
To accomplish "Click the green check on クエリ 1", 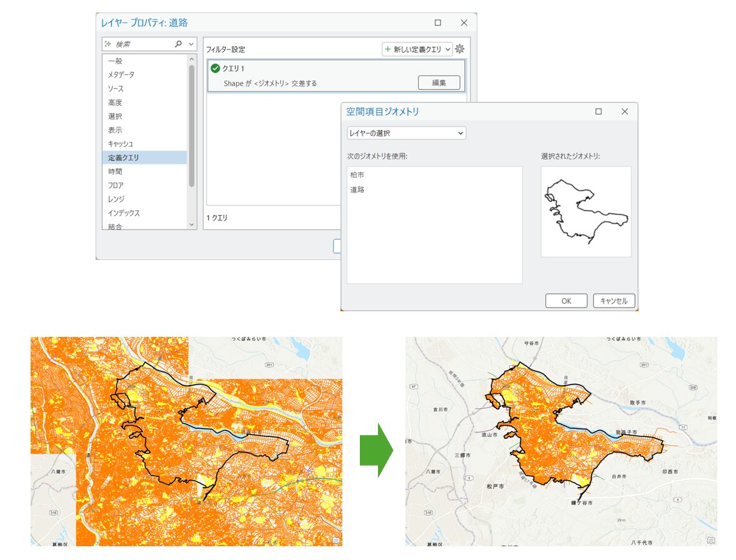I will tap(216, 69).
